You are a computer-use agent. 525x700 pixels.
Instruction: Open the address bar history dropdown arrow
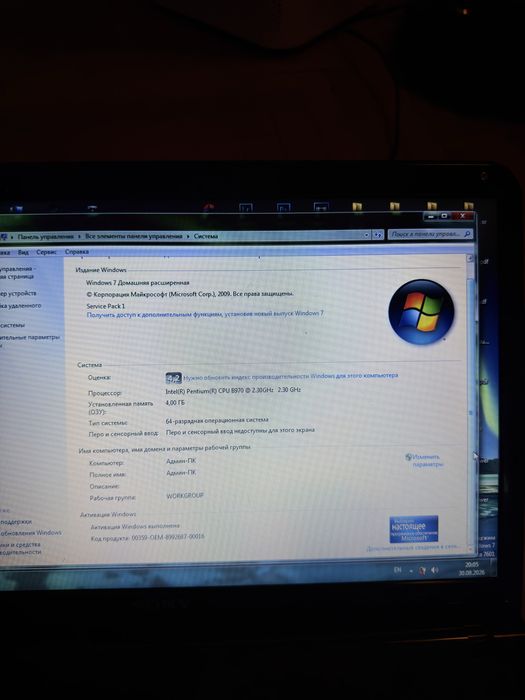(367, 235)
